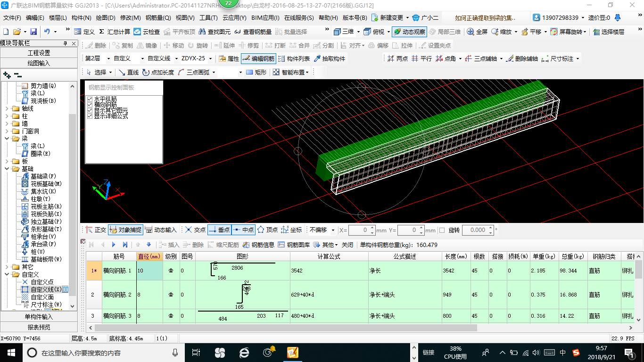This screenshot has height=362, width=644.
Task: Click the 报表预览 navigation button
Action: tap(39, 327)
